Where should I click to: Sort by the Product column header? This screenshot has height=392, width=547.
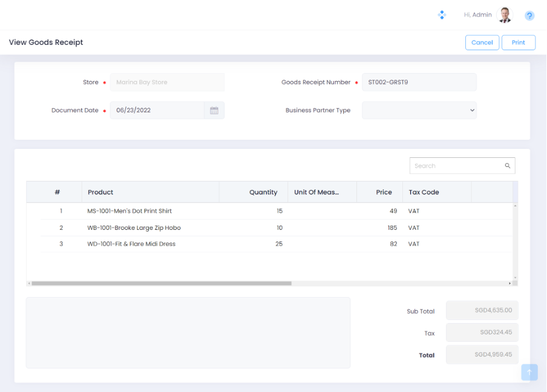pyautogui.click(x=100, y=192)
